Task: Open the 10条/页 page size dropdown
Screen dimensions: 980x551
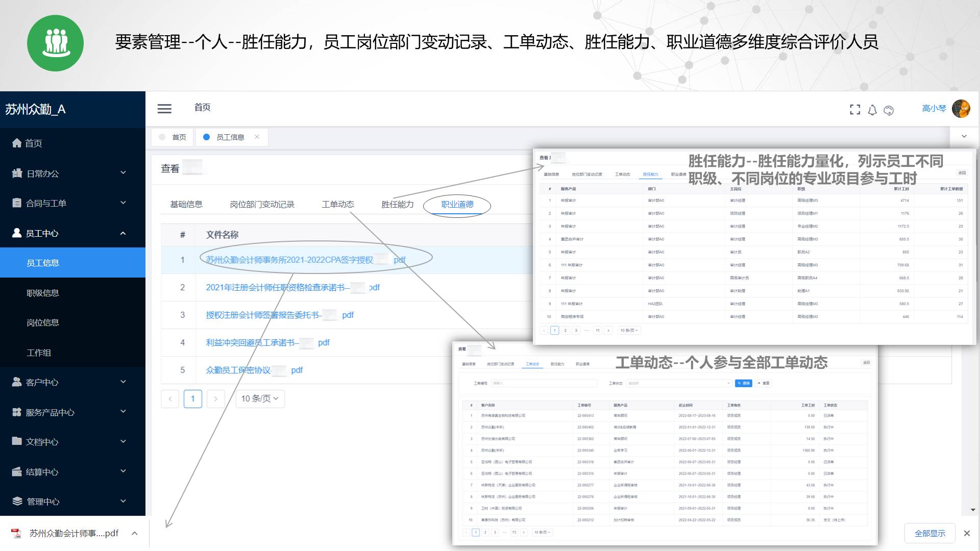Action: pos(260,398)
